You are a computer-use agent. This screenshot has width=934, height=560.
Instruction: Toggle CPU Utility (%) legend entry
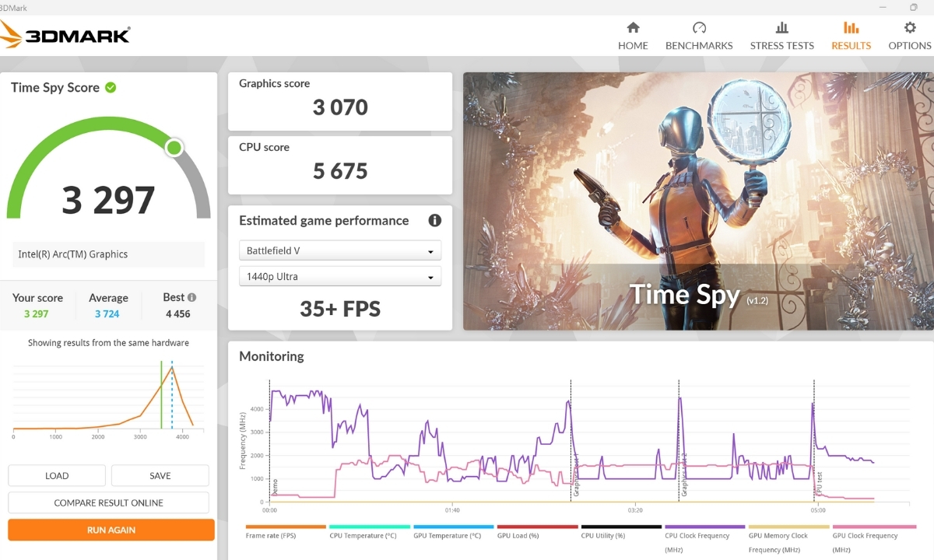[x=621, y=531]
